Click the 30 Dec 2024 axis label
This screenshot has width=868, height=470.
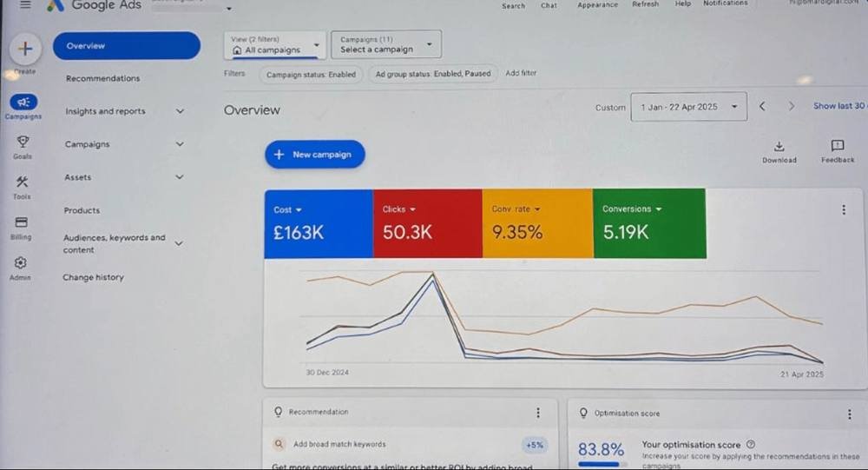[327, 373]
